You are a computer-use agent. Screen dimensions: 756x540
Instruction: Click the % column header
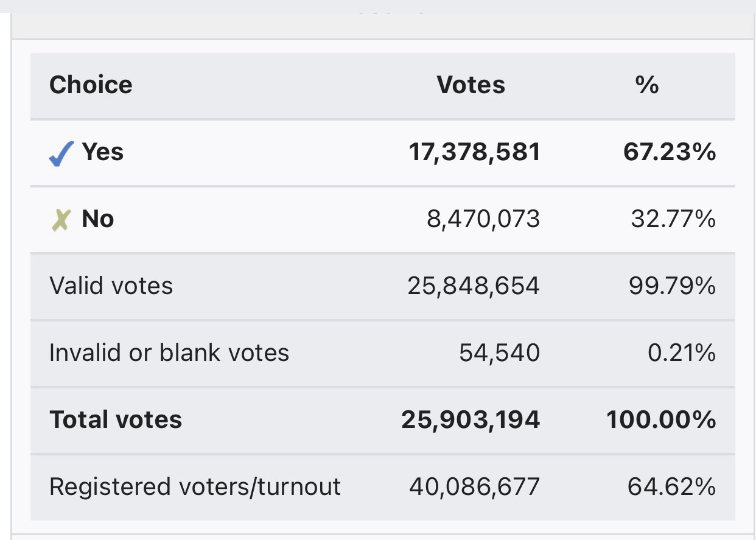pos(647,85)
